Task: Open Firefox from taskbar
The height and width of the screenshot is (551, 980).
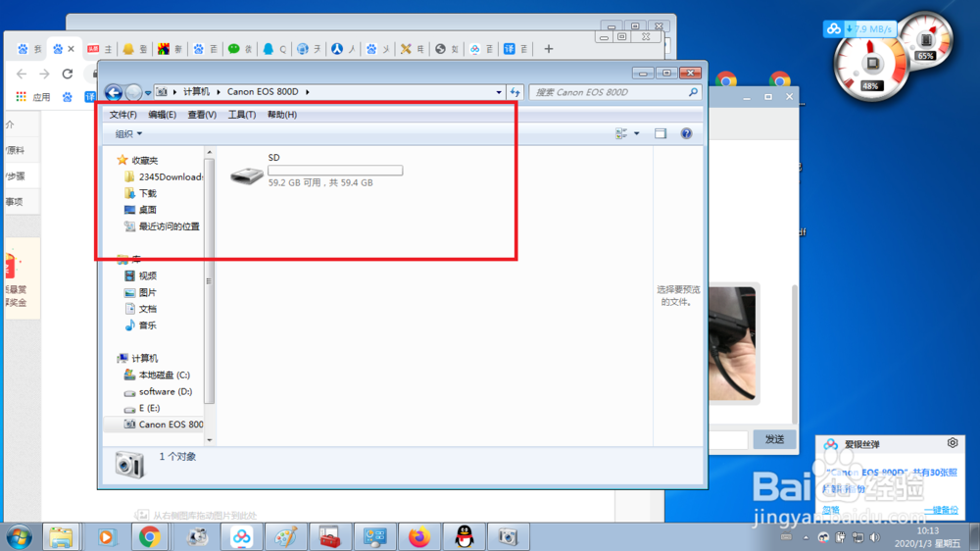Action: tap(418, 536)
